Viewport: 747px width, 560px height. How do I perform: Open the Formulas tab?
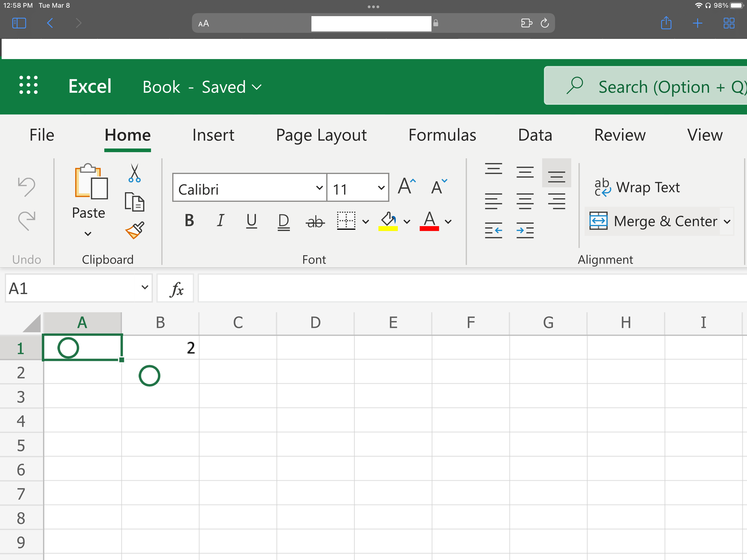tap(442, 135)
